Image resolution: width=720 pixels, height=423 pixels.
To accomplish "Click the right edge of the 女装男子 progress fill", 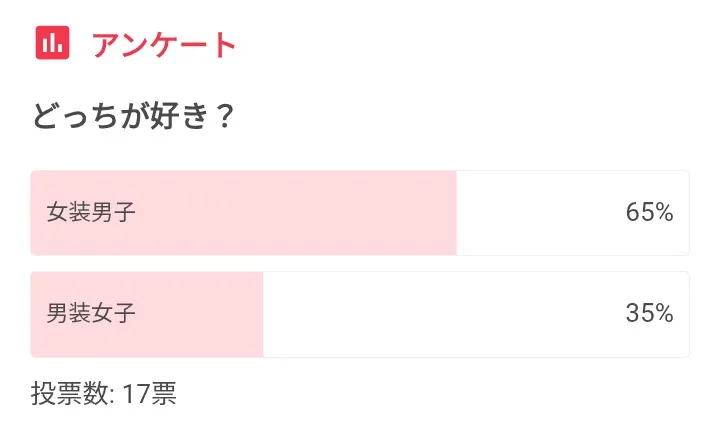I will point(453,213).
